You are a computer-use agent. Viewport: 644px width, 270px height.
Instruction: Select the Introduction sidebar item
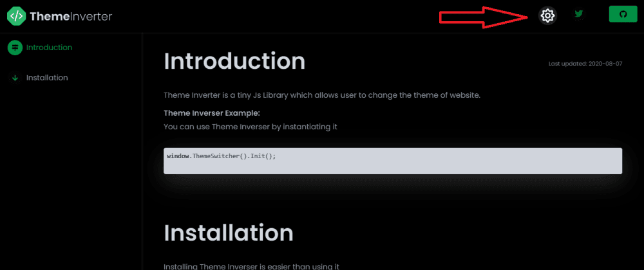[x=49, y=48]
